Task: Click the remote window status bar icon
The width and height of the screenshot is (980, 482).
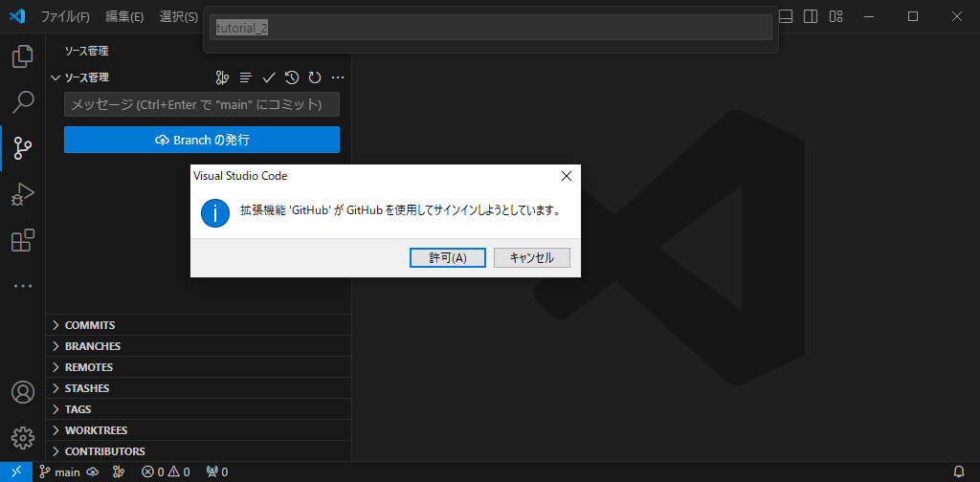Action: (16, 472)
